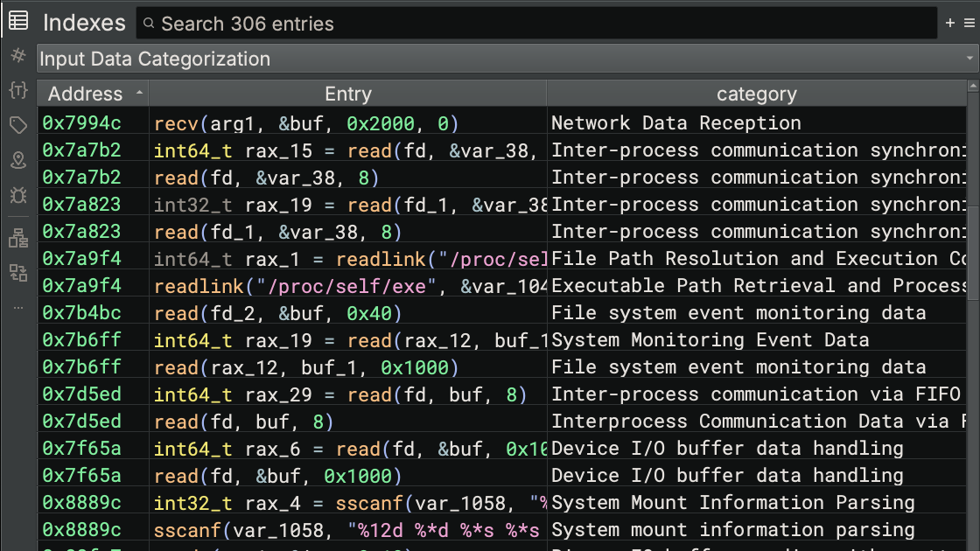Select the read(fd_1, &var_38, 8) entry

277,233
